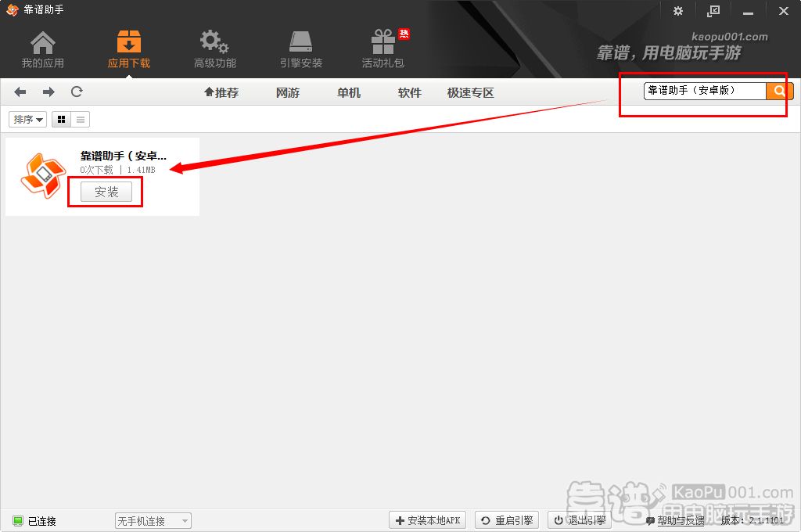Click the 靠谱助手（安卓... app title

tap(123, 156)
